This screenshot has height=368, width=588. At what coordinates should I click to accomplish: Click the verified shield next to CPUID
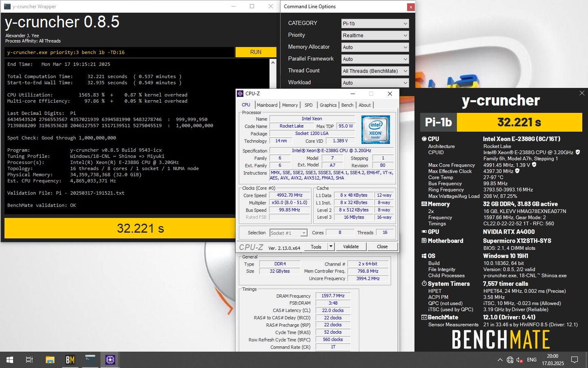coord(578,152)
